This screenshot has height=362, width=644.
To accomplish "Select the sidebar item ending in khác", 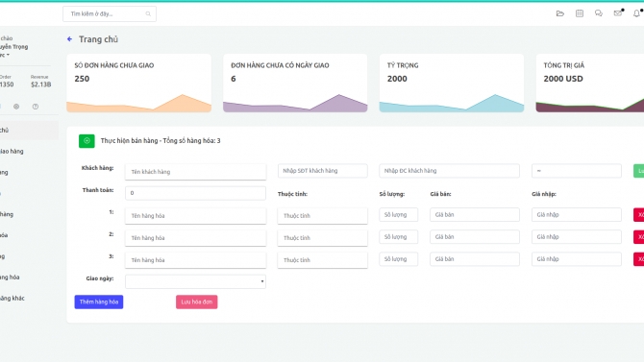I will pyautogui.click(x=12, y=298).
